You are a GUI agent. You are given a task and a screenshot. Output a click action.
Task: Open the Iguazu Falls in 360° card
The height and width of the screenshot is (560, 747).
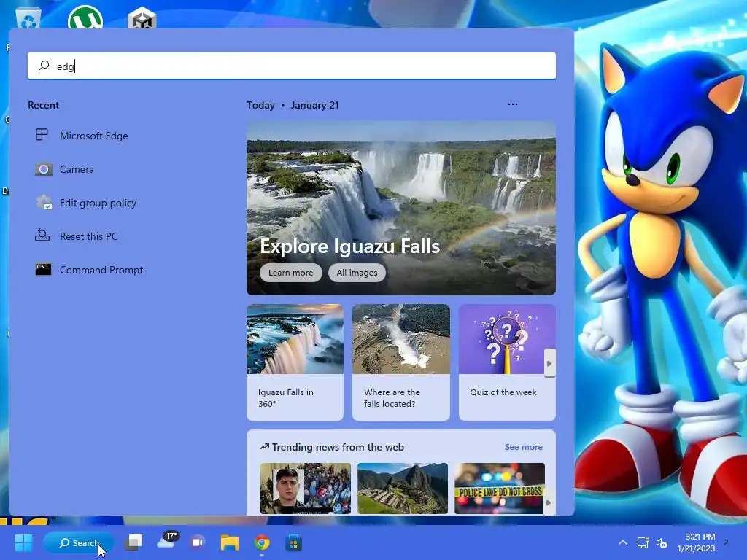[295, 362]
